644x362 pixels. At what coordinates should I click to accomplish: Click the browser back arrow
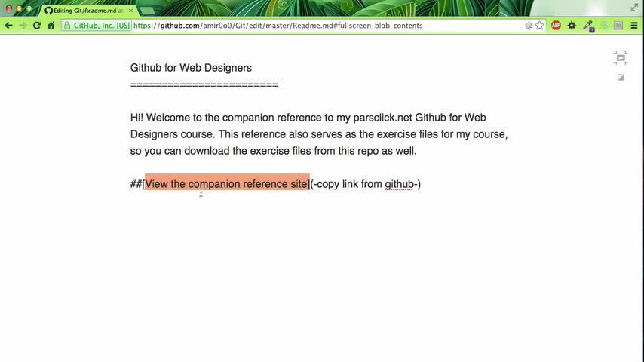point(9,26)
